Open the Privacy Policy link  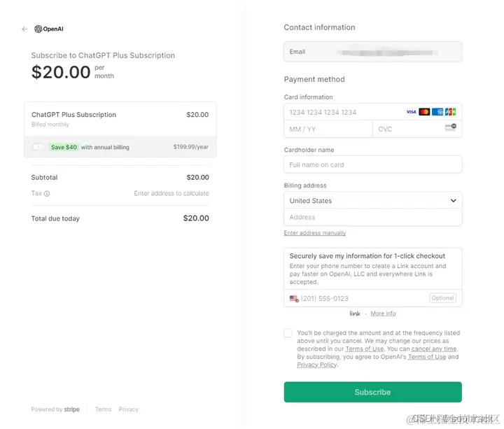(317, 365)
